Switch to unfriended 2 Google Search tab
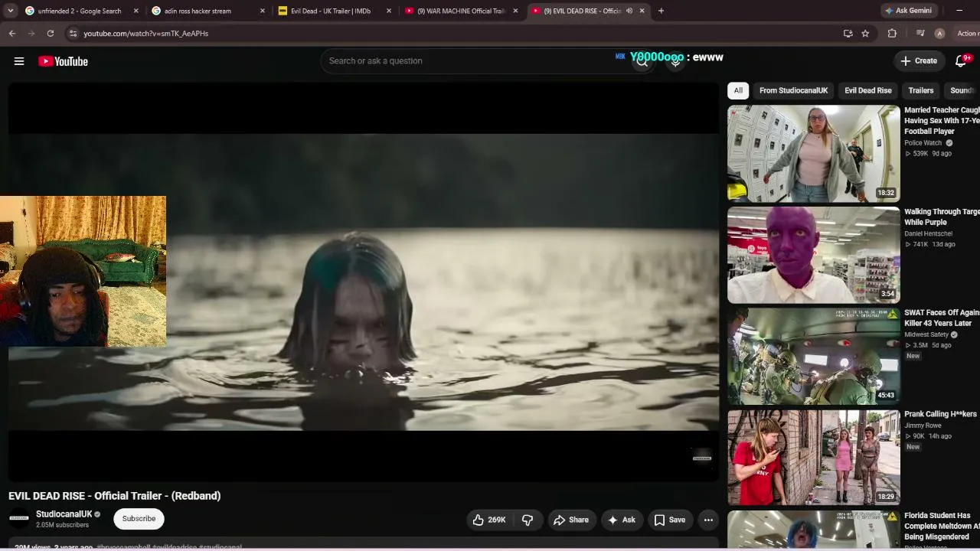The width and height of the screenshot is (980, 551). point(80,11)
